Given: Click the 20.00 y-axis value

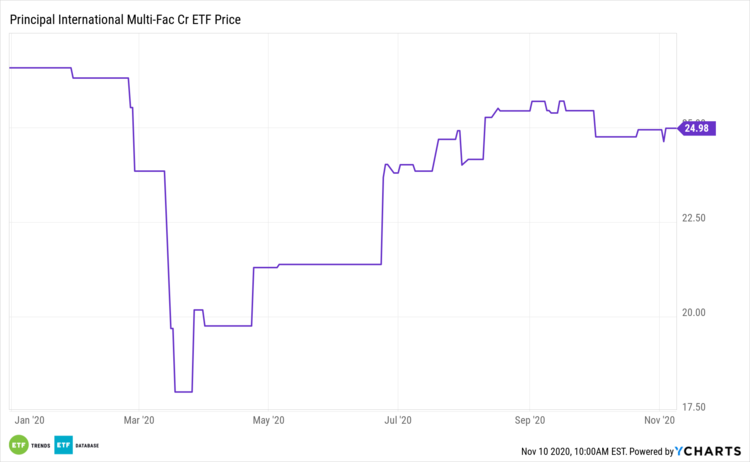Looking at the screenshot, I should click(x=694, y=312).
